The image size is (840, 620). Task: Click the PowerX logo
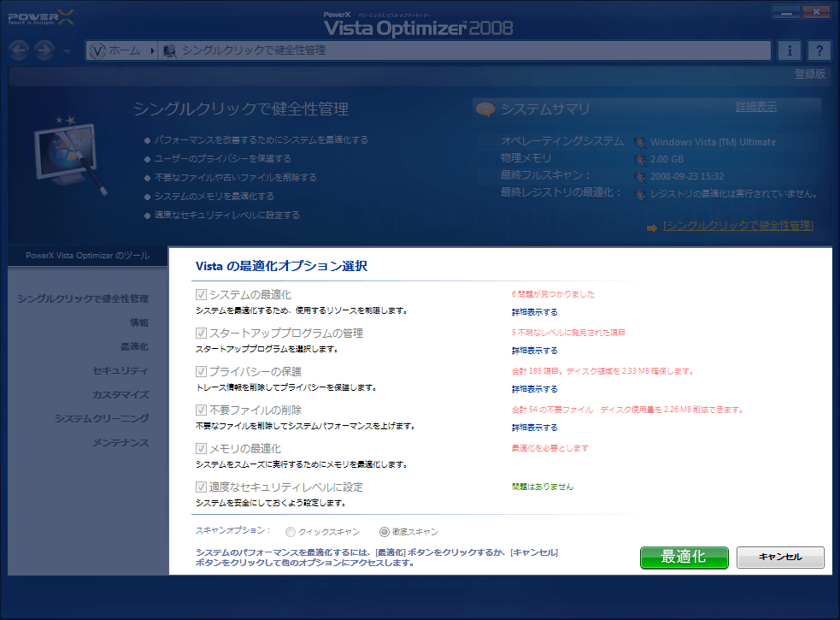[41, 18]
